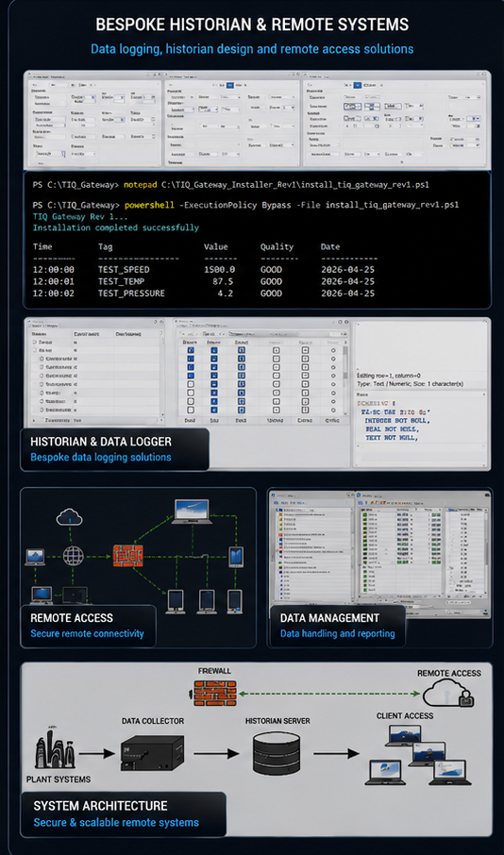This screenshot has height=855, width=504.
Task: Click the REMOTE ACCESS panel heading
Action: pyautogui.click(x=72, y=618)
